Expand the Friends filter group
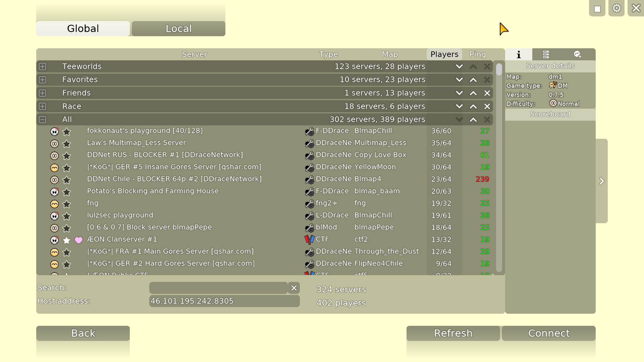This screenshot has height=362, width=644. [42, 93]
